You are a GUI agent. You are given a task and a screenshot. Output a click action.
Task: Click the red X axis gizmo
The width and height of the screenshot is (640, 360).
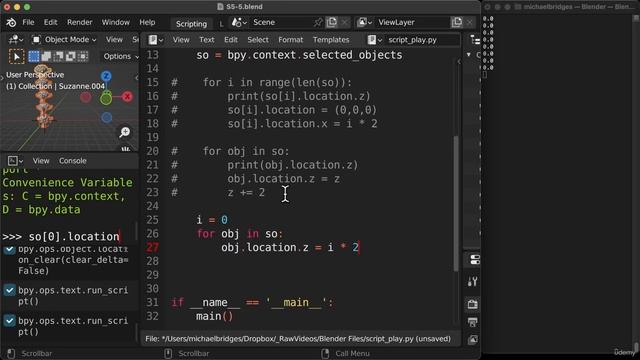click(x=127, y=97)
